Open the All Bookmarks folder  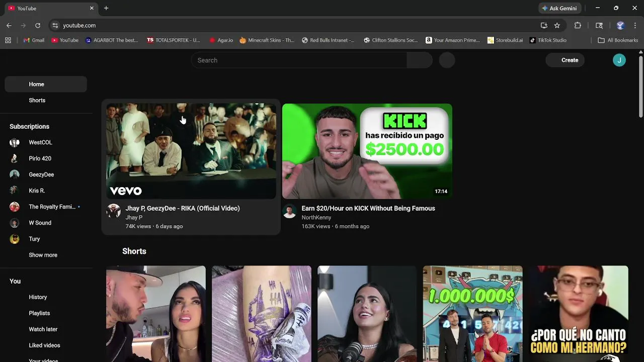click(x=617, y=40)
